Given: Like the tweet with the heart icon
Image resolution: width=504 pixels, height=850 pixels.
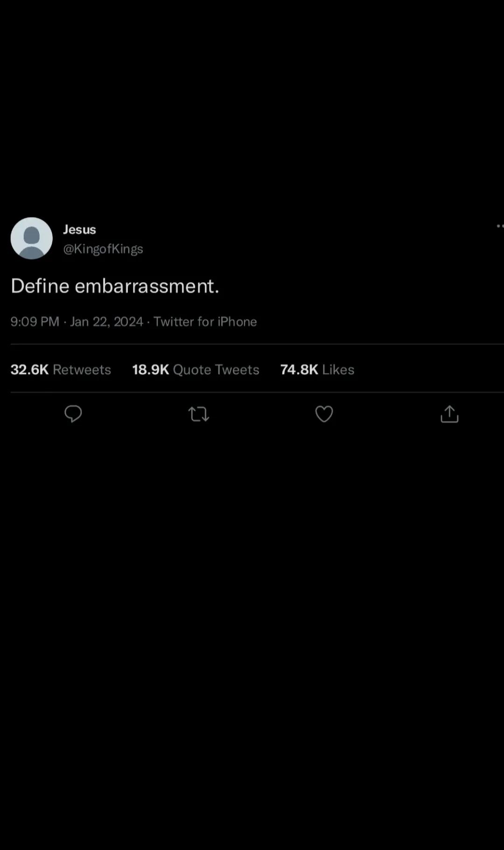Looking at the screenshot, I should coord(324,414).
